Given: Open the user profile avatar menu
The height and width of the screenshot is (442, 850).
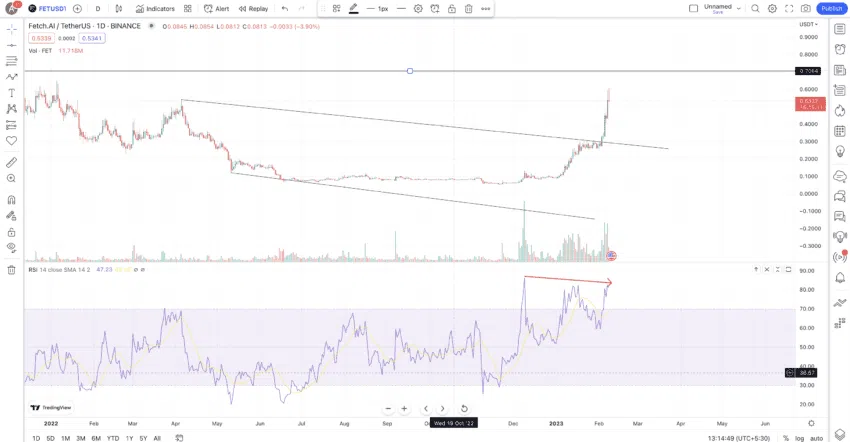Looking at the screenshot, I should pos(12,8).
